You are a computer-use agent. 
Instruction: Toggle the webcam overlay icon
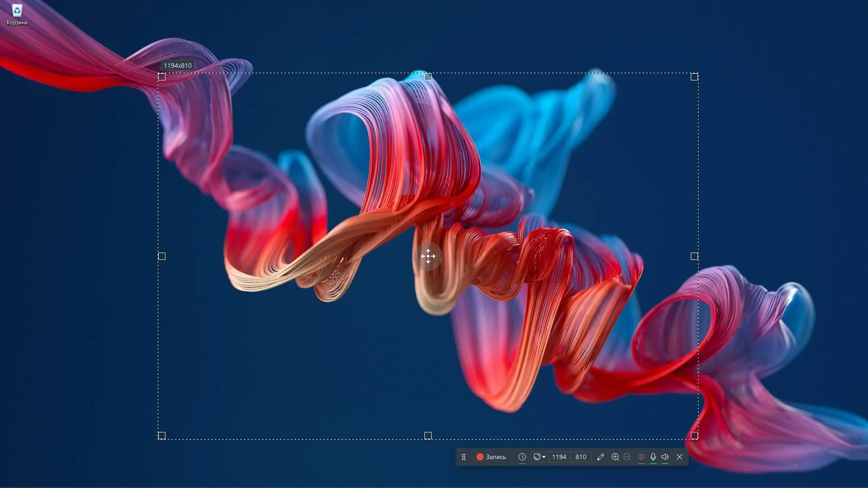(x=641, y=457)
